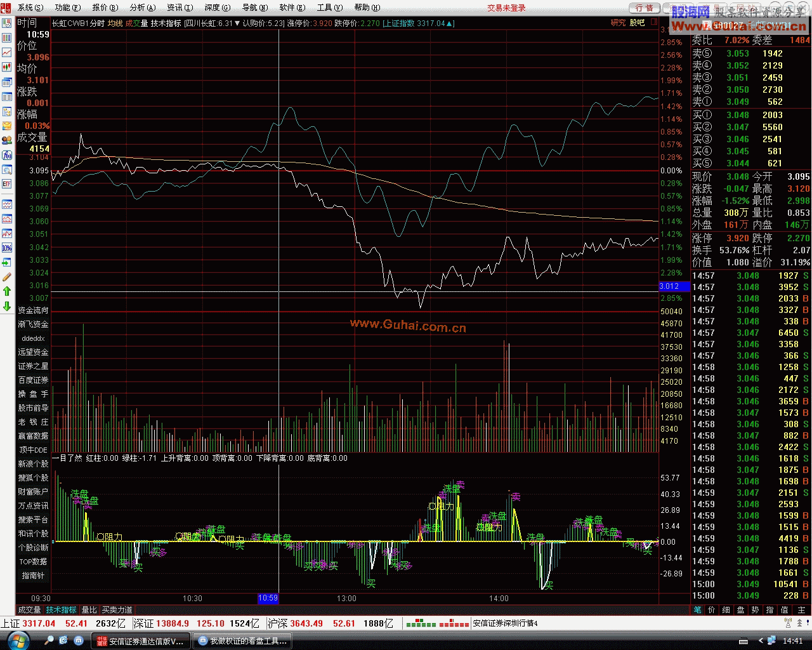Select the 价 tab under tick list
812x650 pixels.
(x=712, y=610)
